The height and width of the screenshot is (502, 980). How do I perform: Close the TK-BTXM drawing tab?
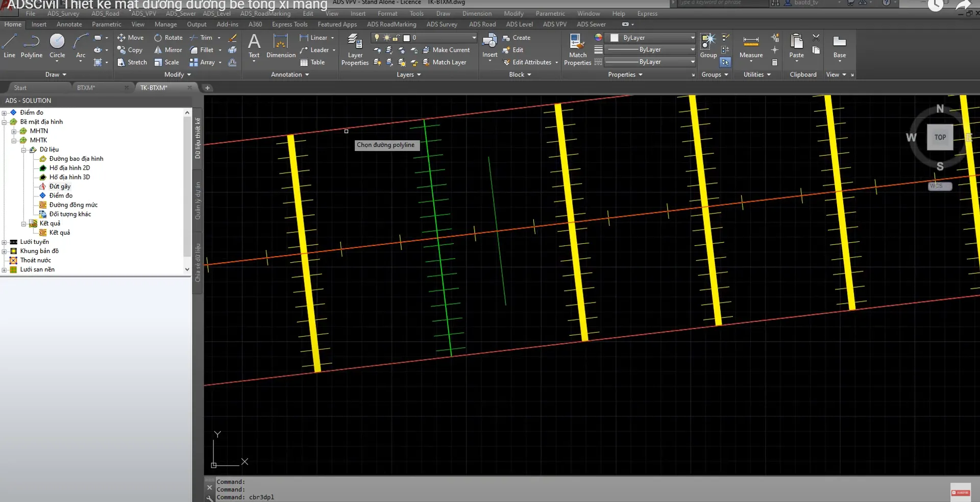pos(190,88)
